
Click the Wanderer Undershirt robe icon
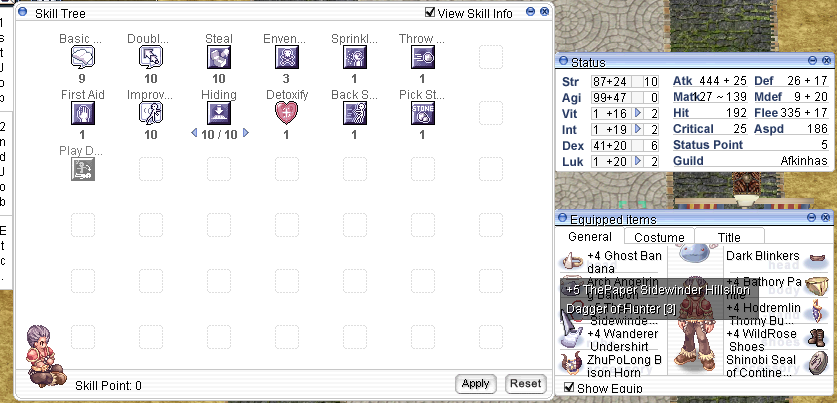click(x=571, y=337)
